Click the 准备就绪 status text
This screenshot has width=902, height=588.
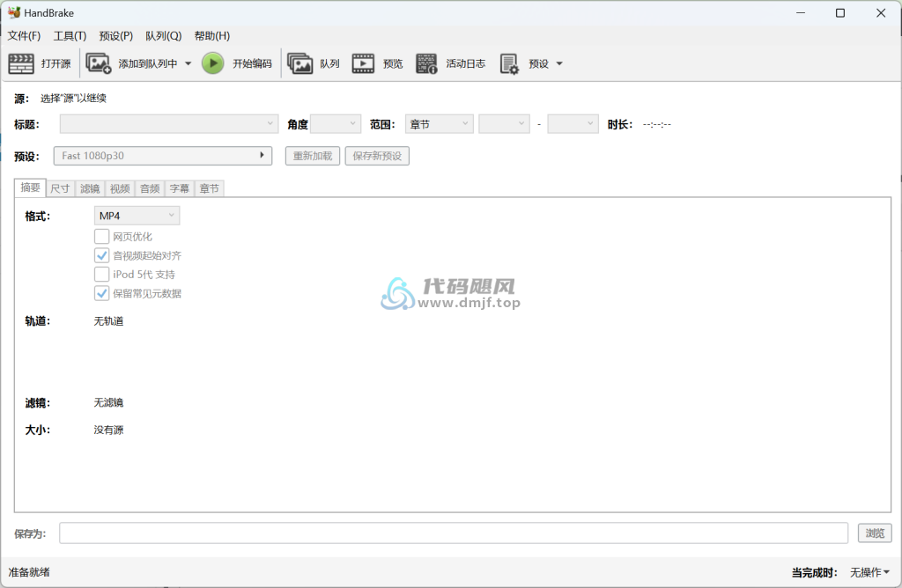pos(29,572)
